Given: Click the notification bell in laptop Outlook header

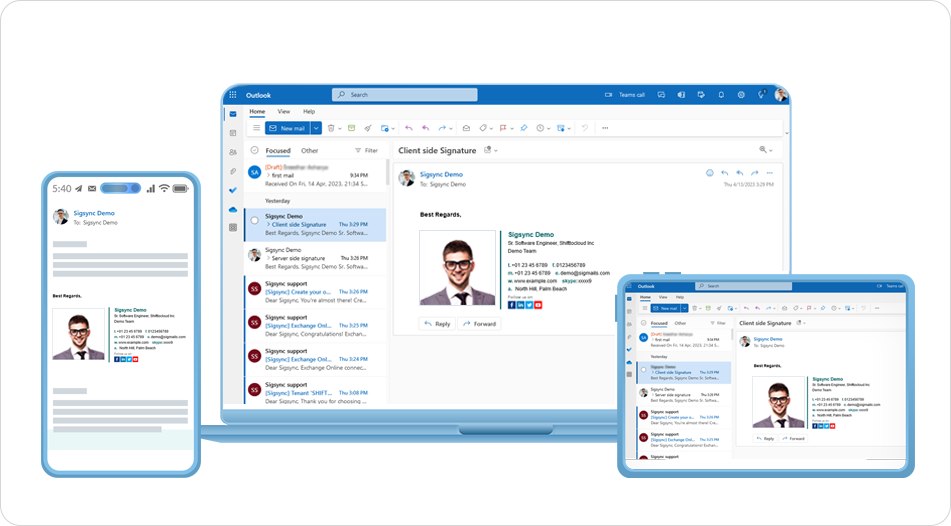Looking at the screenshot, I should [721, 95].
